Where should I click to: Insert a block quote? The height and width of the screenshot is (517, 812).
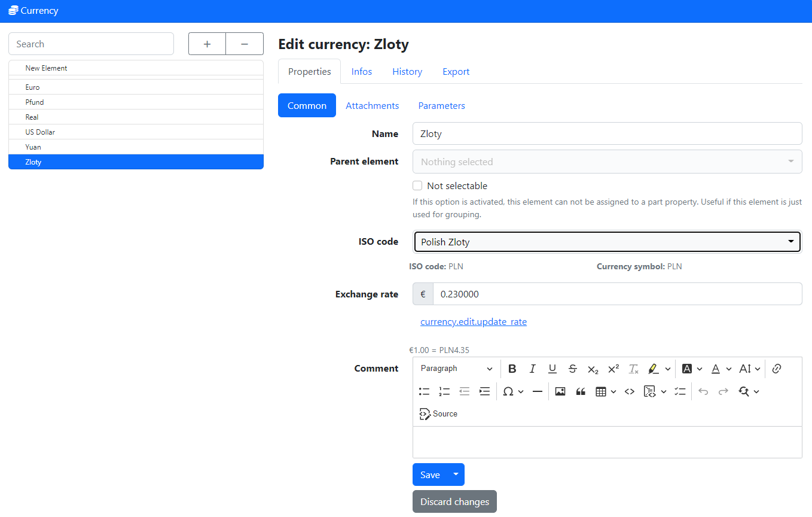(x=580, y=391)
